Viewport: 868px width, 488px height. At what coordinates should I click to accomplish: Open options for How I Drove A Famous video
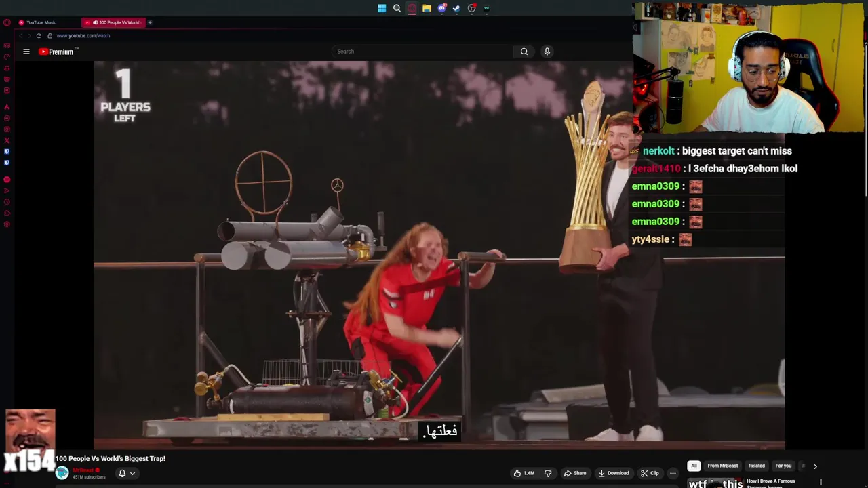[821, 482]
